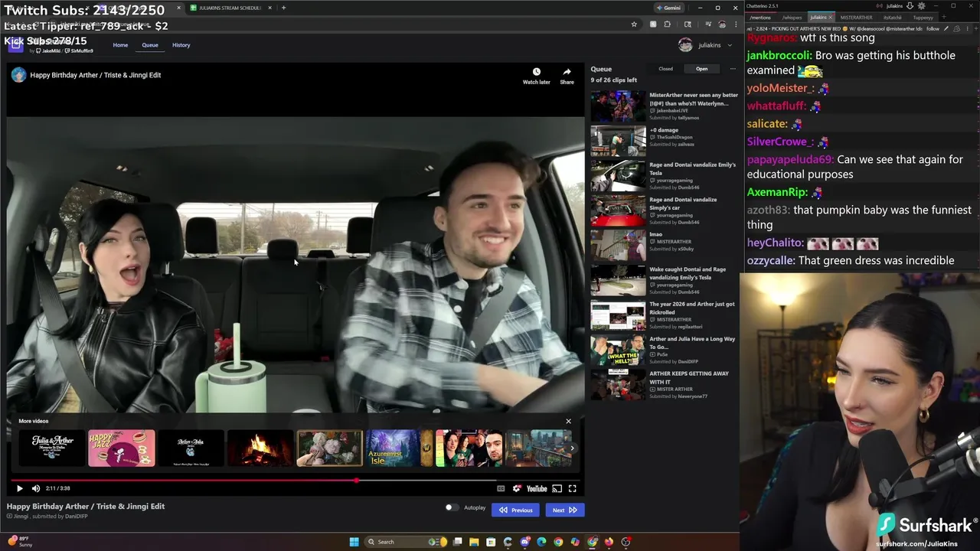The image size is (980, 551).
Task: Open Chatterino split three-dot menu
Action: pos(967,28)
